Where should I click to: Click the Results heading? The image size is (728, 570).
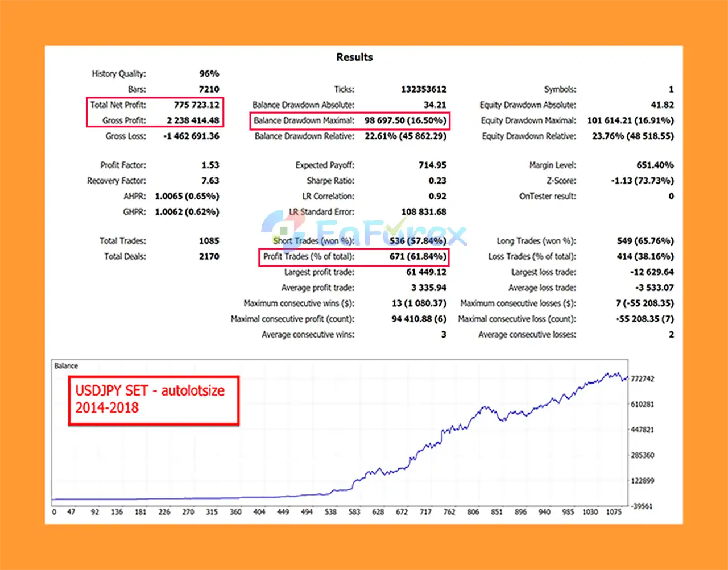(x=354, y=57)
